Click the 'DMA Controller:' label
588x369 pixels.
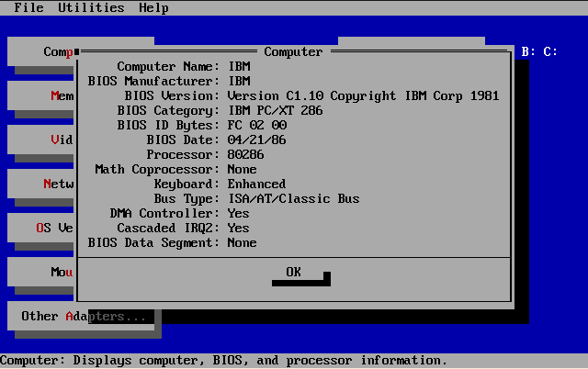[164, 214]
